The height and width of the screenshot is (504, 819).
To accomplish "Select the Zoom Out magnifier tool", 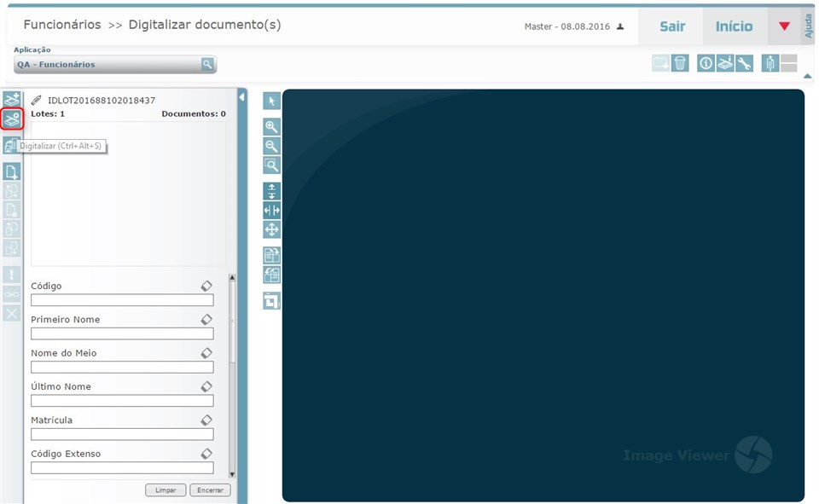I will pos(270,146).
